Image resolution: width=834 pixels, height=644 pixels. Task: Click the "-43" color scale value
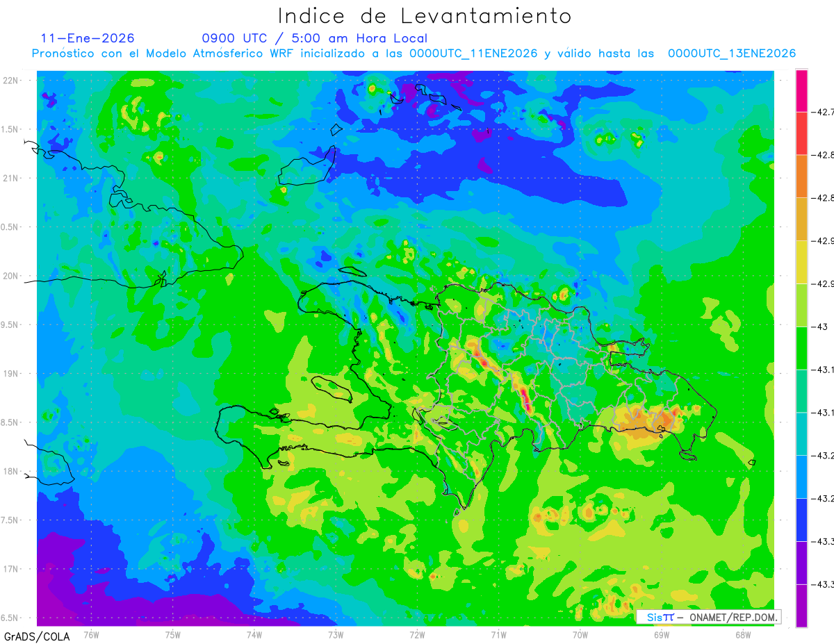821,327
